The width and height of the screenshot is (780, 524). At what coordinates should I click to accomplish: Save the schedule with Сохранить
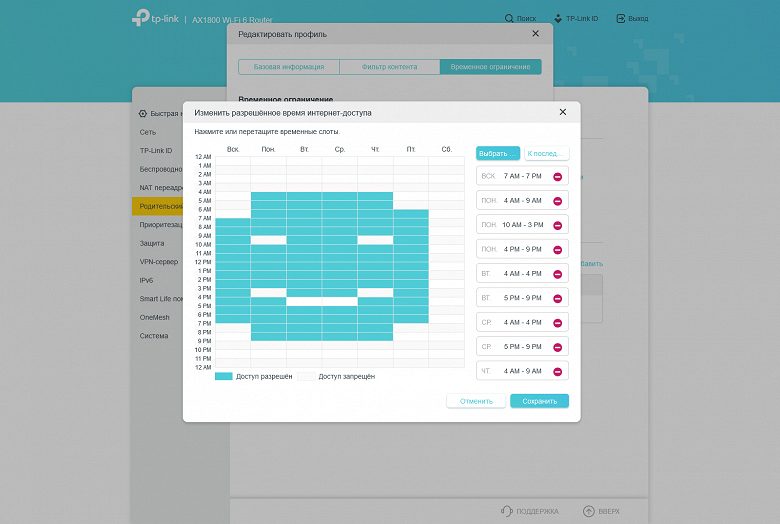539,401
